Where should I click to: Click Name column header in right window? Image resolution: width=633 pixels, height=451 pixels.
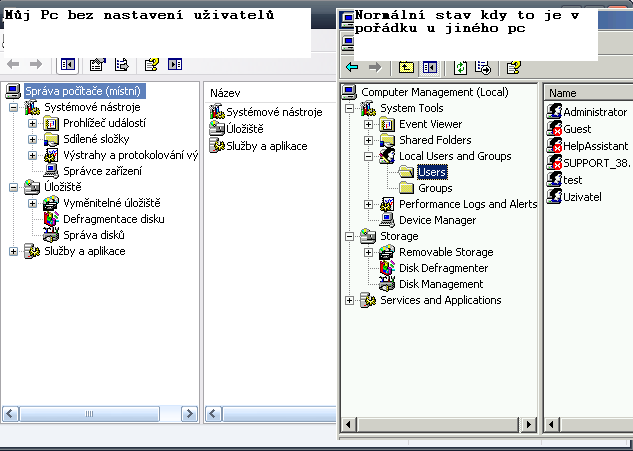pyautogui.click(x=589, y=93)
